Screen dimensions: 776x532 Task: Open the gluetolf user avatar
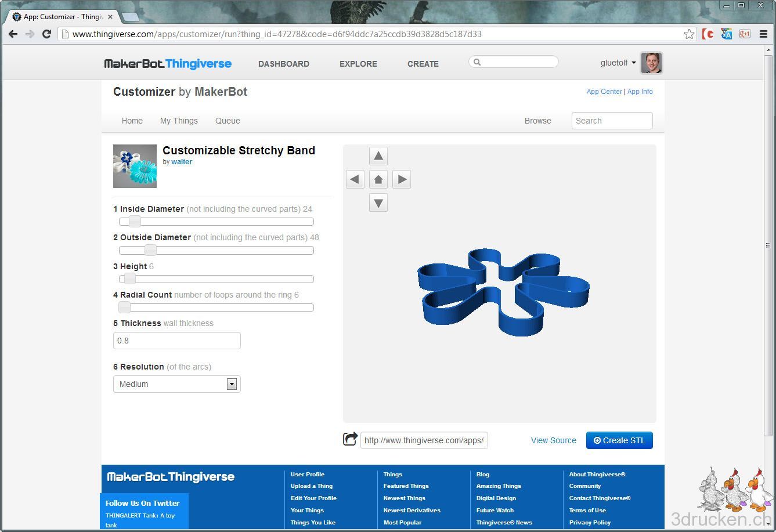pyautogui.click(x=651, y=63)
